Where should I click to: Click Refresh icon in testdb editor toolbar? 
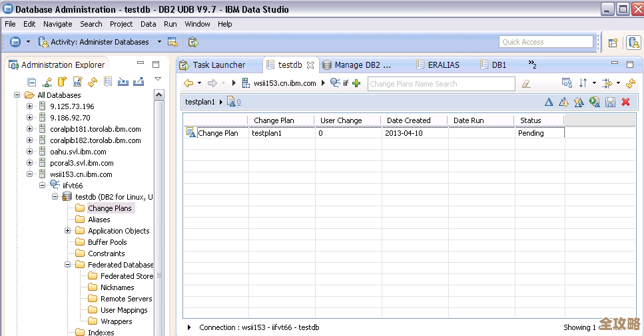(631, 83)
